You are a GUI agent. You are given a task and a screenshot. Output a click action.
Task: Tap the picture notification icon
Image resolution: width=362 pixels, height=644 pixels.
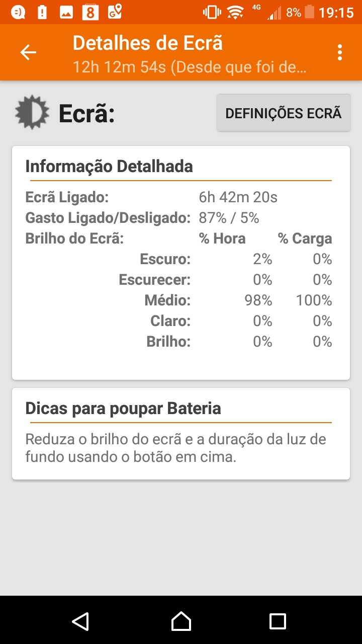coord(66,12)
